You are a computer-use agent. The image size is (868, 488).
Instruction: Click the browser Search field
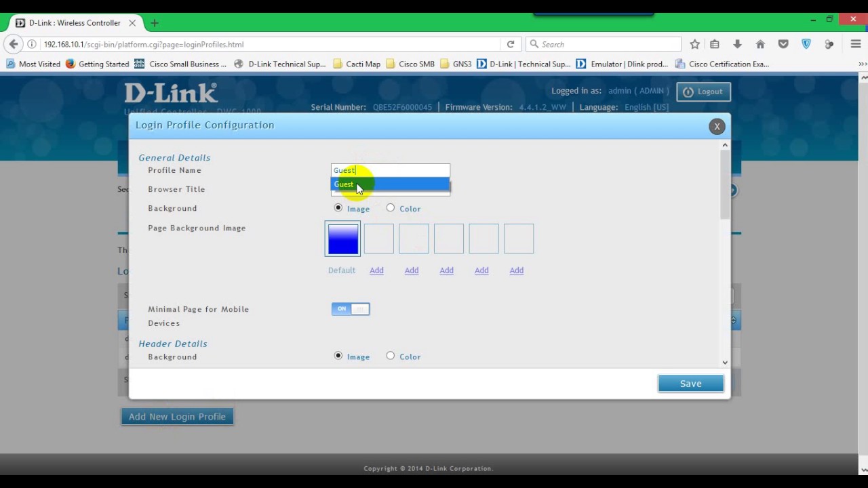click(604, 44)
